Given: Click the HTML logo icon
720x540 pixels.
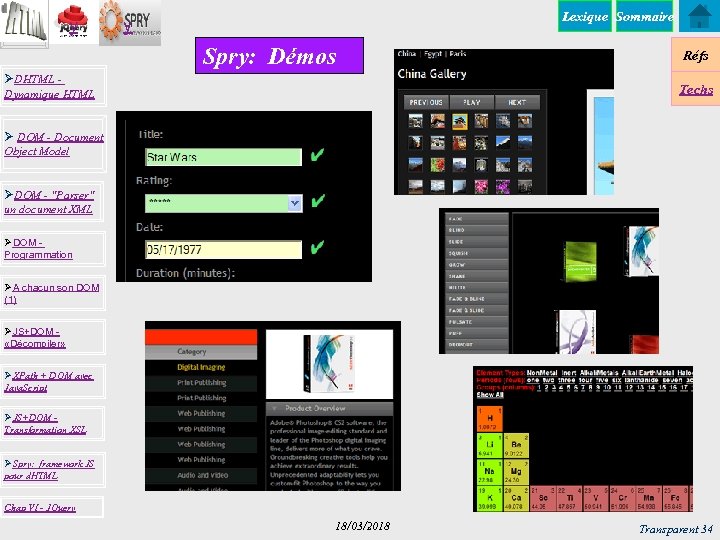Looking at the screenshot, I should tap(24, 23).
